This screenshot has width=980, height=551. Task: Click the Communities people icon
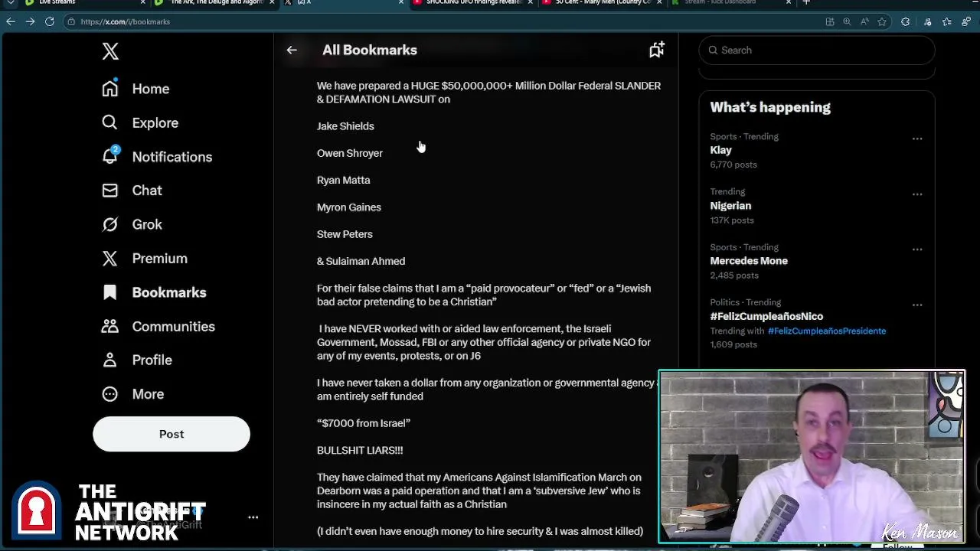110,326
